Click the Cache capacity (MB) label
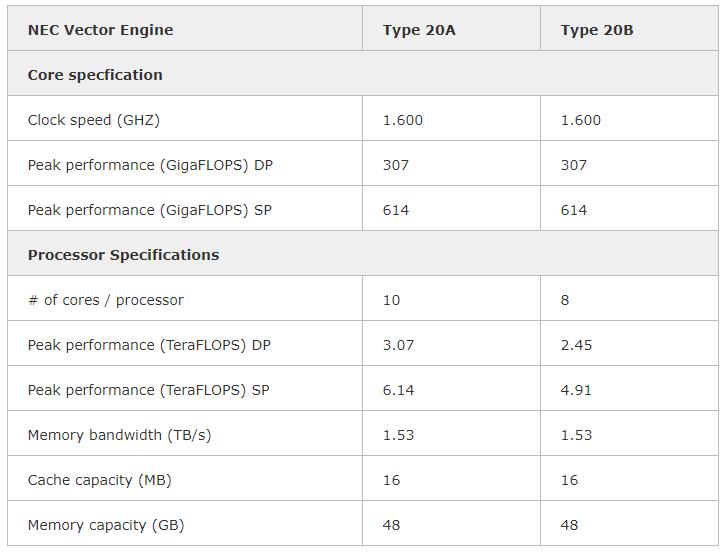The height and width of the screenshot is (552, 724). (99, 480)
